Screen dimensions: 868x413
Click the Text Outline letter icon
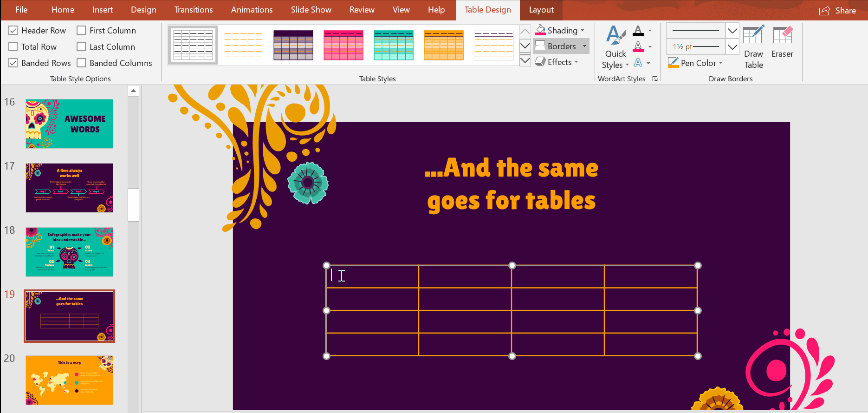pyautogui.click(x=638, y=46)
